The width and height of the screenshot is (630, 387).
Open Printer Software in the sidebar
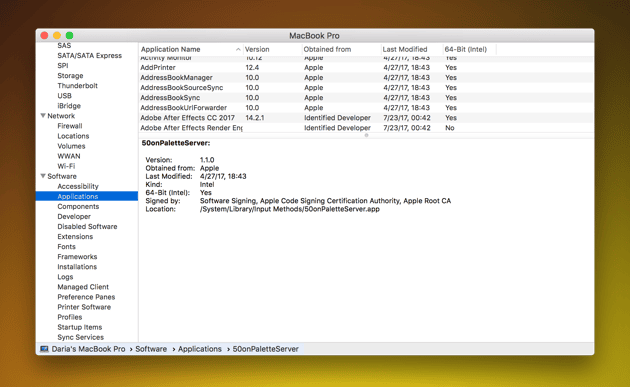coord(84,307)
